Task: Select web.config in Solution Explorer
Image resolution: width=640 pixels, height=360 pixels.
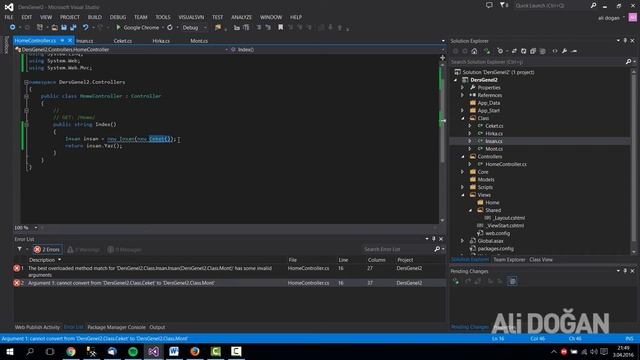Action: point(498,233)
